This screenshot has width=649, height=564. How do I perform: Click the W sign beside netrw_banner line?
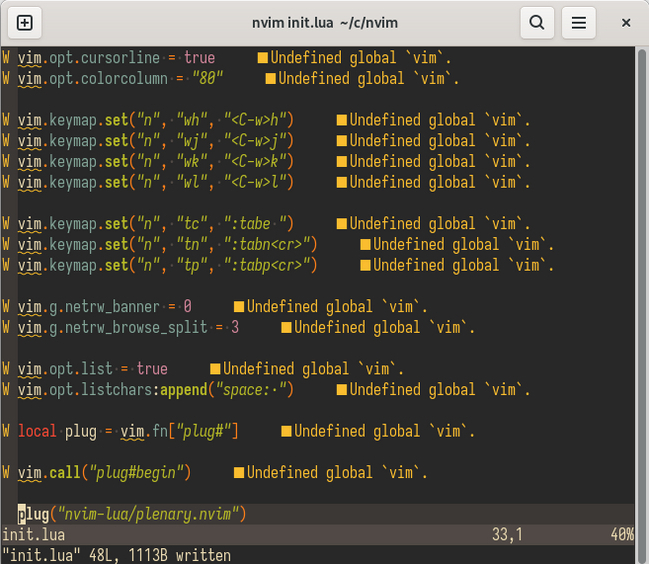(6, 307)
